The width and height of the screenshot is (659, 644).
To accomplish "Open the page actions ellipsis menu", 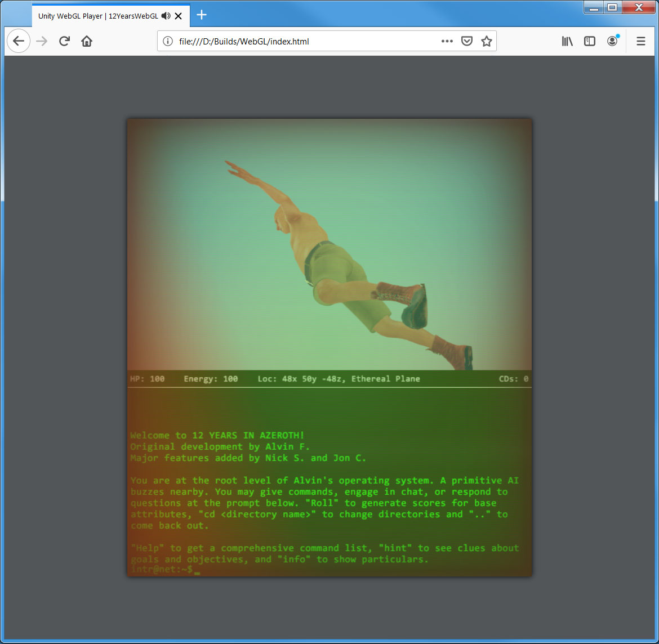I will click(x=447, y=41).
